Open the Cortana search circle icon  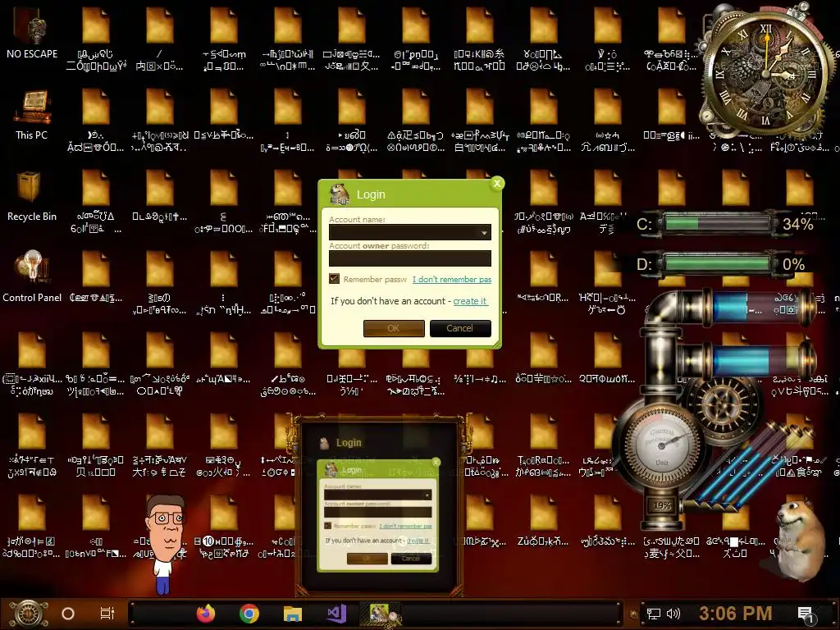click(68, 614)
